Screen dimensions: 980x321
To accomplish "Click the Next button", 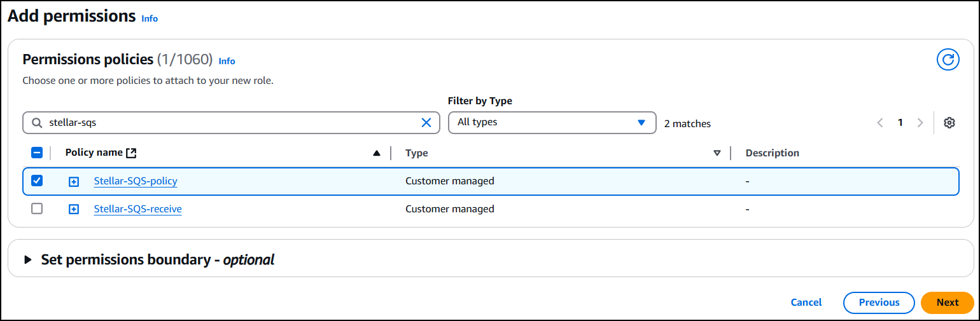I will point(947,303).
